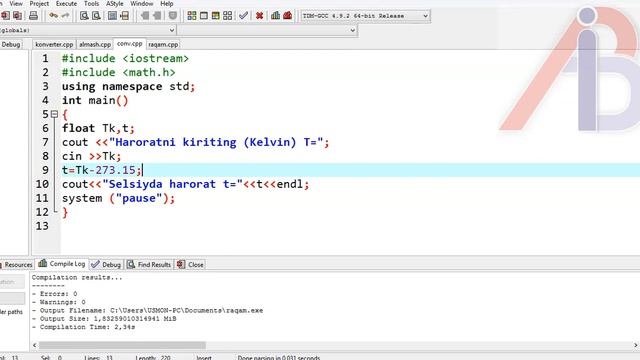Click the Close tab of bottom panel

point(190,264)
